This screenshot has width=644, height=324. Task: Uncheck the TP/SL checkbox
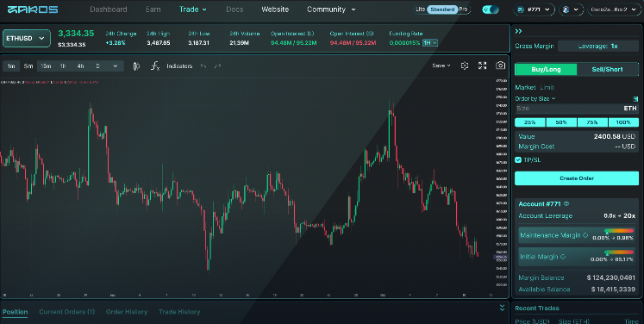click(x=518, y=160)
